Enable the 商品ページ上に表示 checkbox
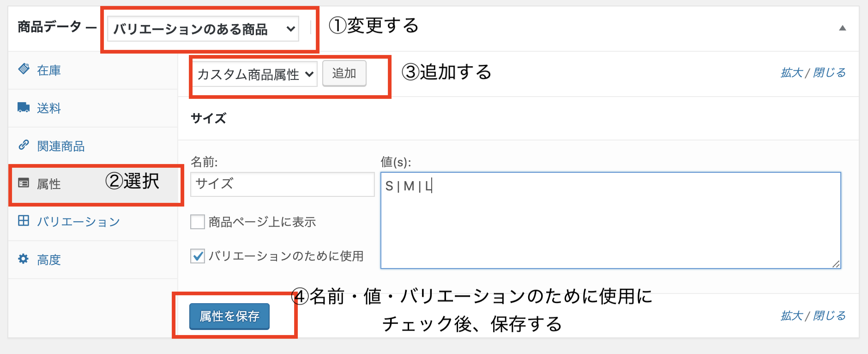Image resolution: width=868 pixels, height=354 pixels. (198, 222)
